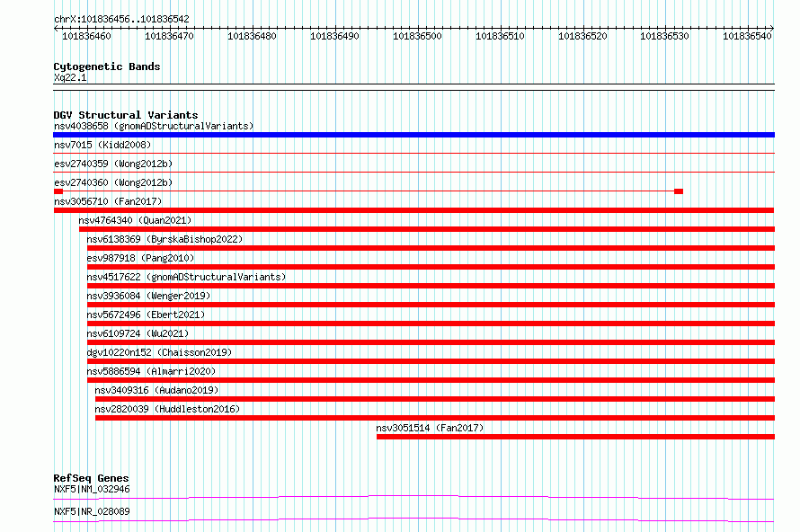Image resolution: width=800 pixels, height=532 pixels.
Task: Click ruler position 101836530
Action: click(x=664, y=36)
